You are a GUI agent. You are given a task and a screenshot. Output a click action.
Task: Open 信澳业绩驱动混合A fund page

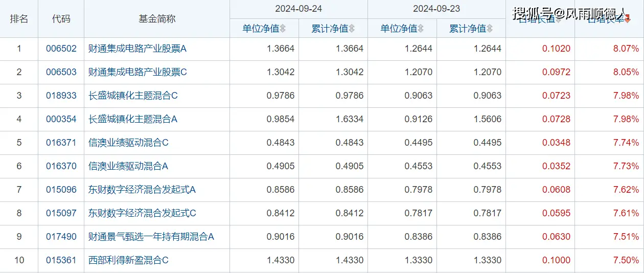pyautogui.click(x=128, y=166)
